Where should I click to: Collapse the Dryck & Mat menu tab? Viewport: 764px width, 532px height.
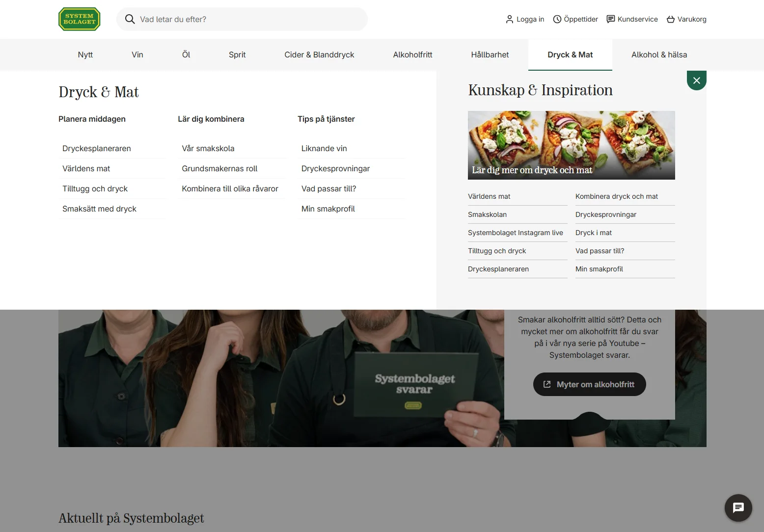tap(570, 54)
